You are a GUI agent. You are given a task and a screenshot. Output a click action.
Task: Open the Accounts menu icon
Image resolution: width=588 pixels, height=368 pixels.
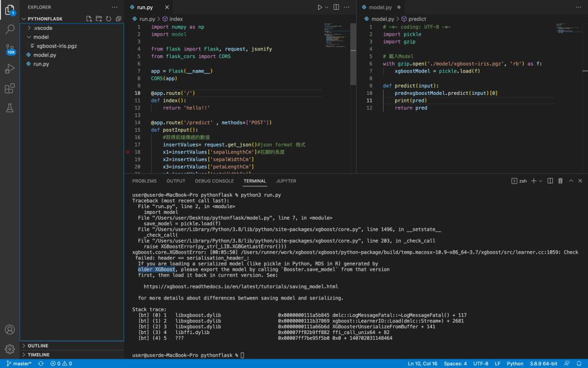pos(10,329)
